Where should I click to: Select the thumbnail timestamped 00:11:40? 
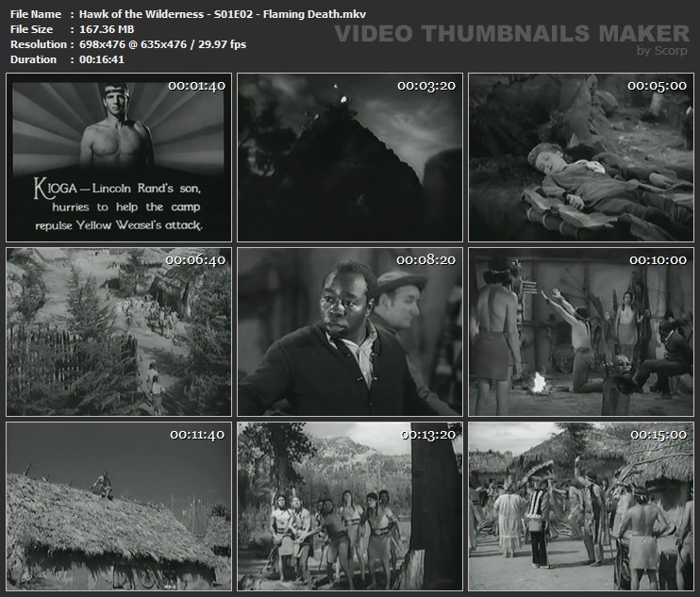coord(119,506)
